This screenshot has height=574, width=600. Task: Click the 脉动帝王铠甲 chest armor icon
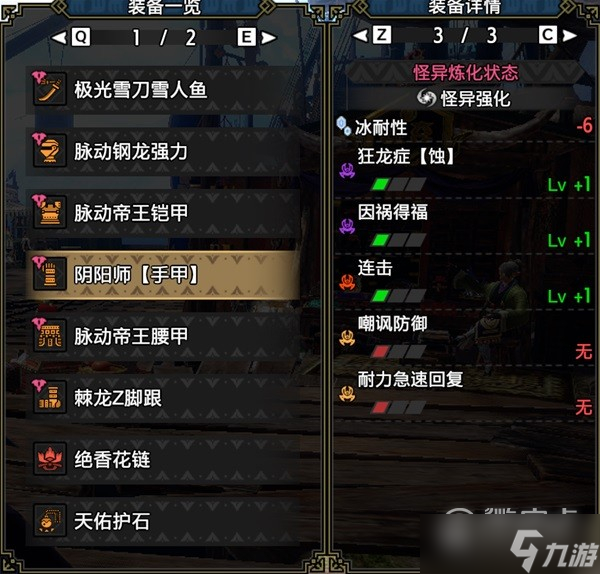click(50, 213)
